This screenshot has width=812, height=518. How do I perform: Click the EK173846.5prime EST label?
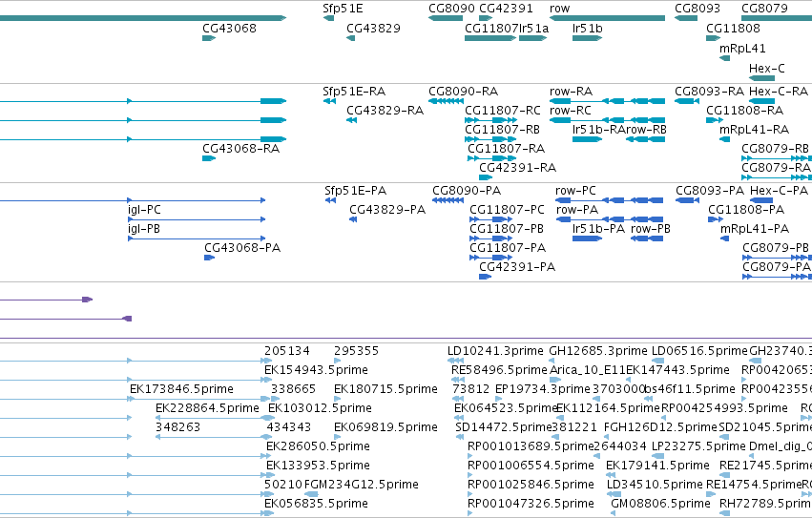181,389
